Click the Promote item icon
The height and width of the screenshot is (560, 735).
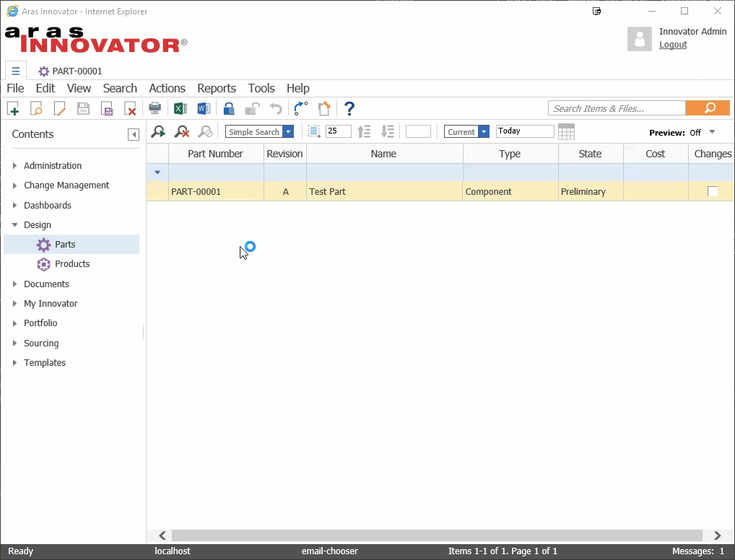tap(300, 109)
